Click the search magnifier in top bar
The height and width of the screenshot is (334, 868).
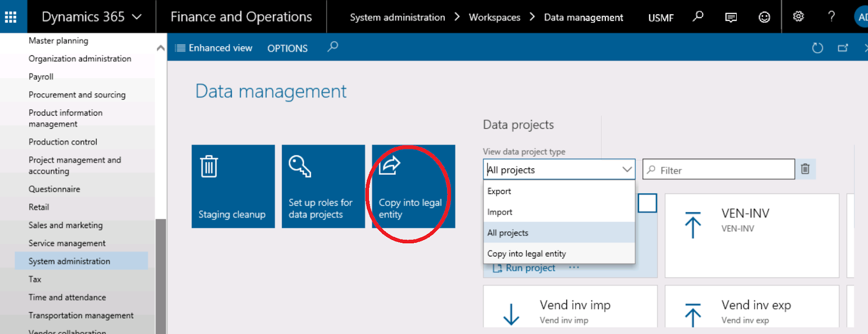[x=698, y=16]
